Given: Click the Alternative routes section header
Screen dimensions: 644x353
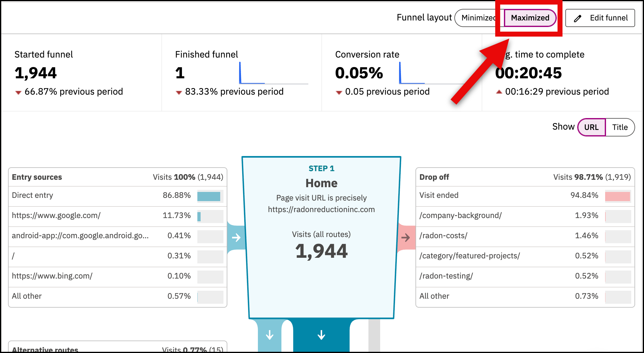Looking at the screenshot, I should [45, 349].
